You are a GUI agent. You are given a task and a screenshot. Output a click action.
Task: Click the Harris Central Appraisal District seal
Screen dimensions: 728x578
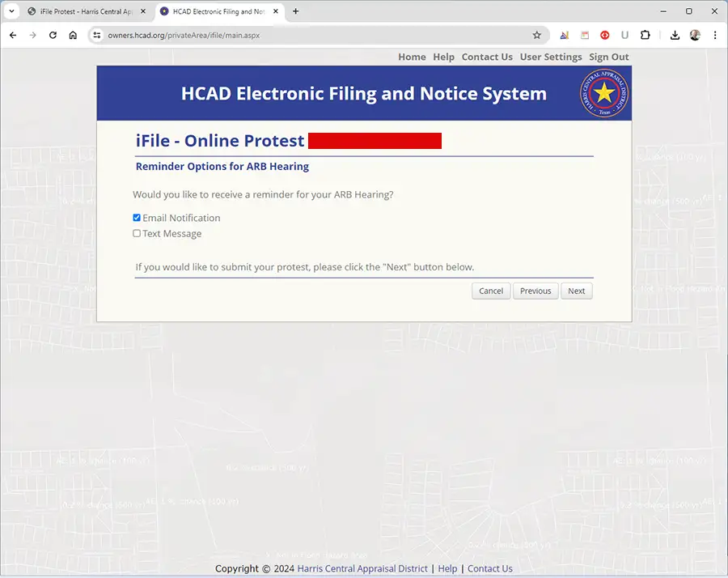click(x=604, y=93)
